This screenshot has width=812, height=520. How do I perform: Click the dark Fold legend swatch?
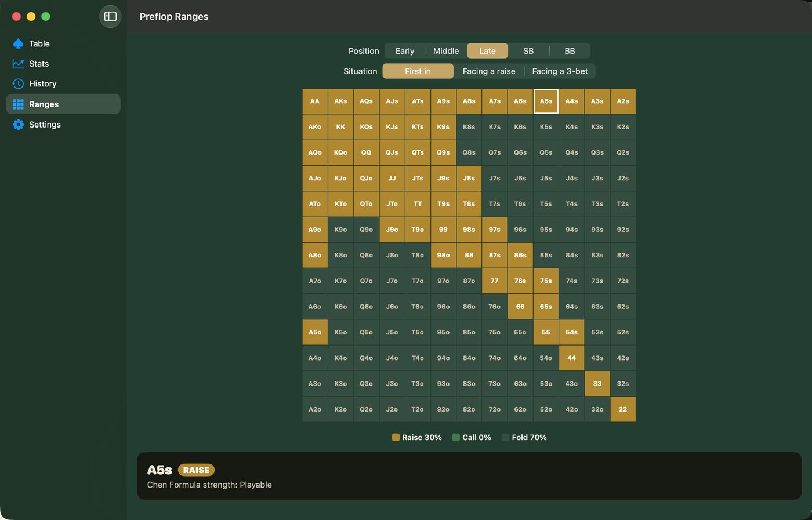coord(506,438)
